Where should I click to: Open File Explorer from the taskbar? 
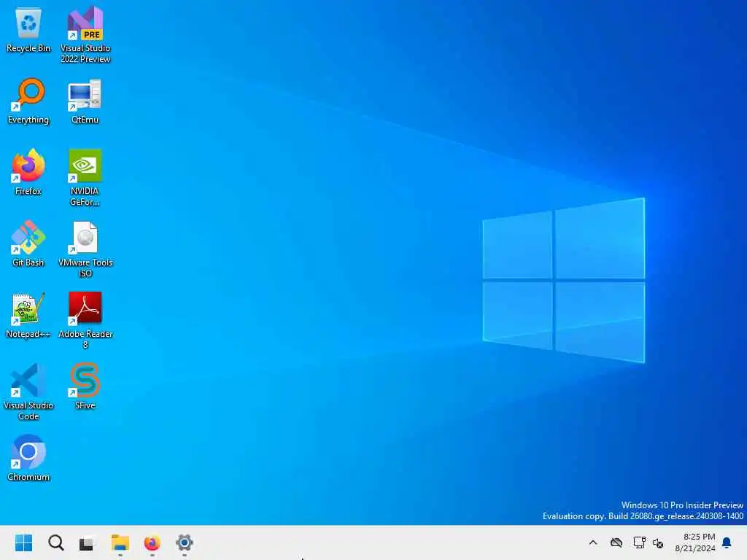pyautogui.click(x=120, y=542)
